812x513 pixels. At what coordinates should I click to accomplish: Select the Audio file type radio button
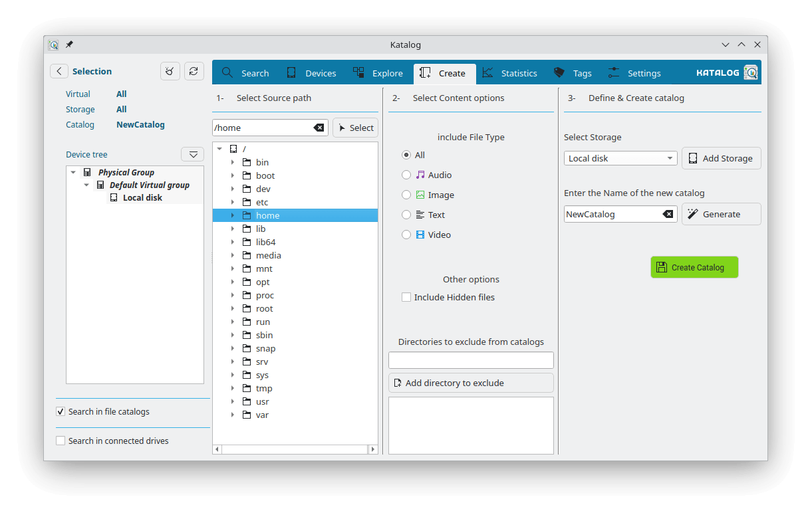coord(406,175)
